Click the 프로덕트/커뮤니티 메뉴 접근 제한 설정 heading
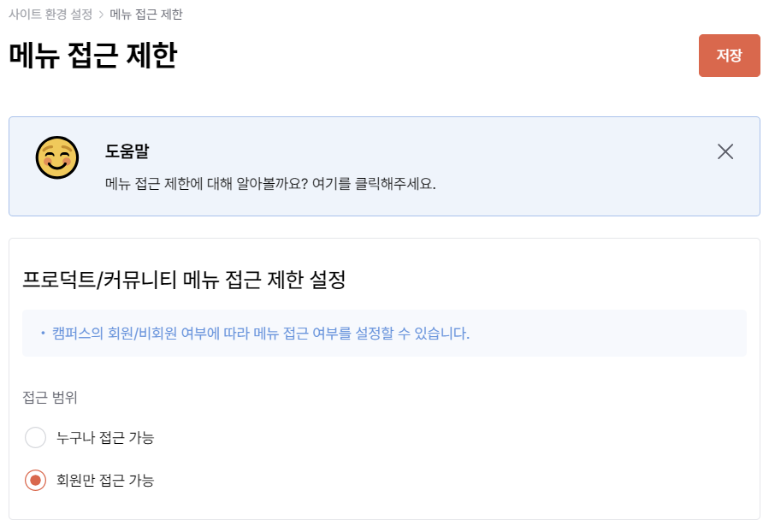769x532 pixels. click(x=184, y=280)
